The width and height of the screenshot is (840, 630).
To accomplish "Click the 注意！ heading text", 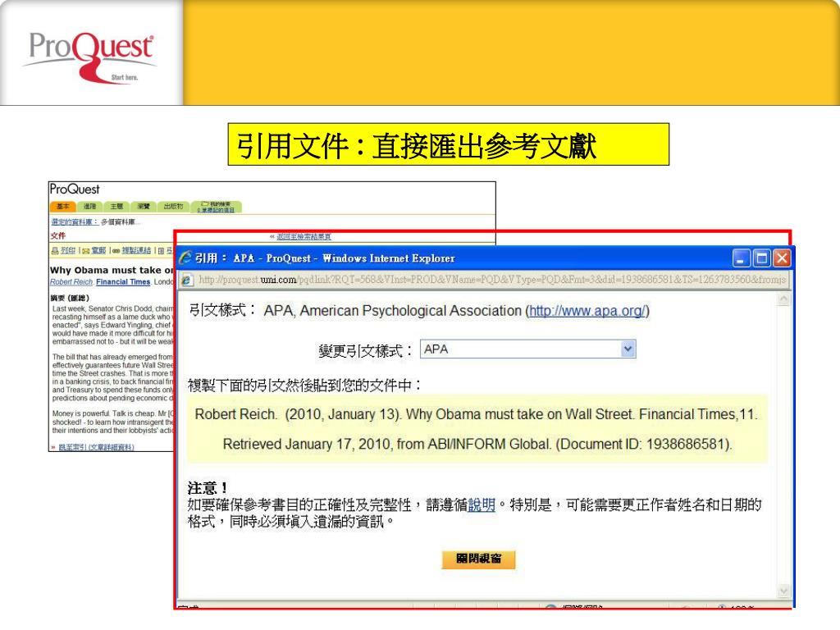I will coord(208,488).
